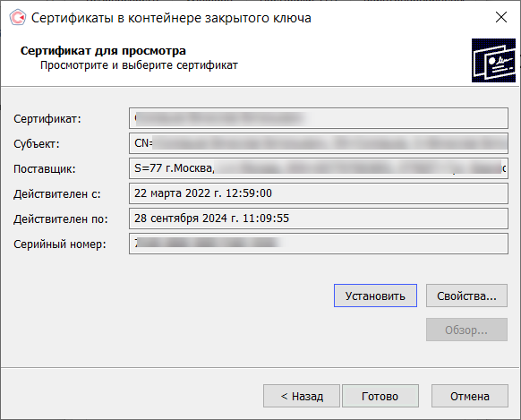Click the certificate card image in header
The width and height of the screenshot is (521, 420).
(x=493, y=60)
